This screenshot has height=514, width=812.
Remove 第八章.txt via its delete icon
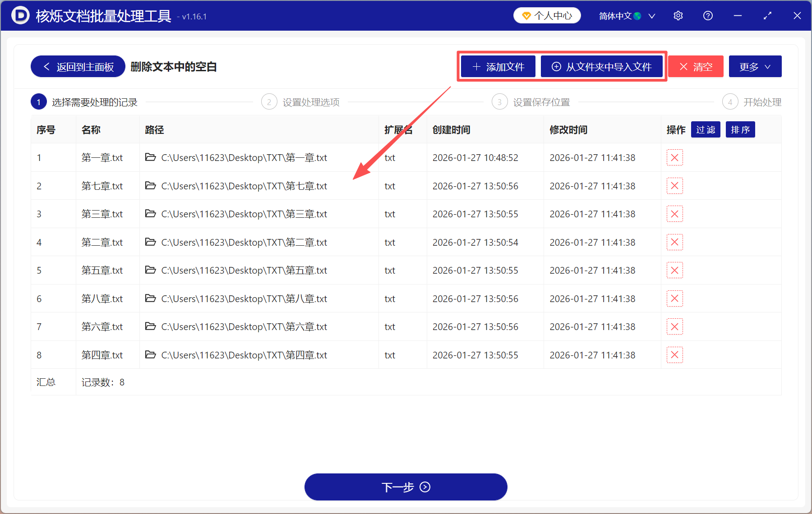pos(674,298)
